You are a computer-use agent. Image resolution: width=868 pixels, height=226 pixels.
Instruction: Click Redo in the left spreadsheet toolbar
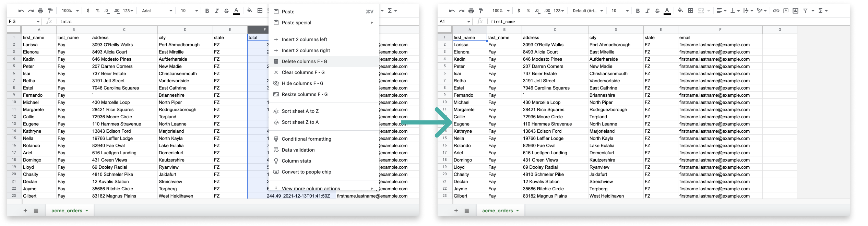pos(31,11)
